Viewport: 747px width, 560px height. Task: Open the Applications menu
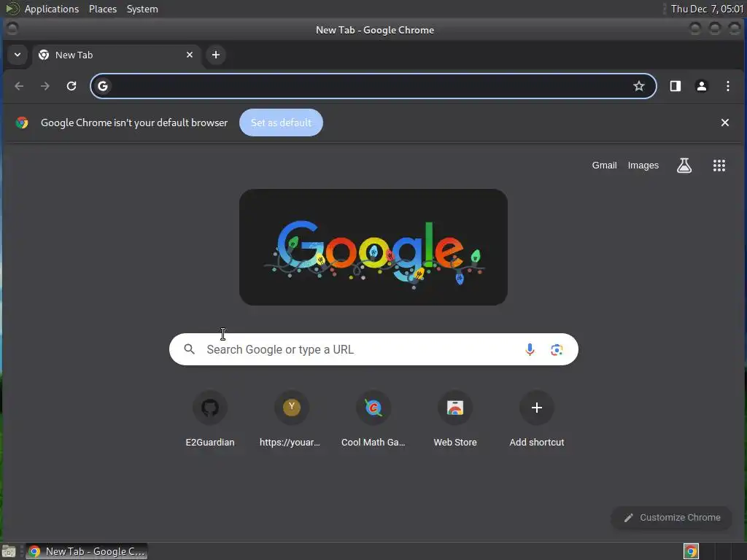coord(52,9)
